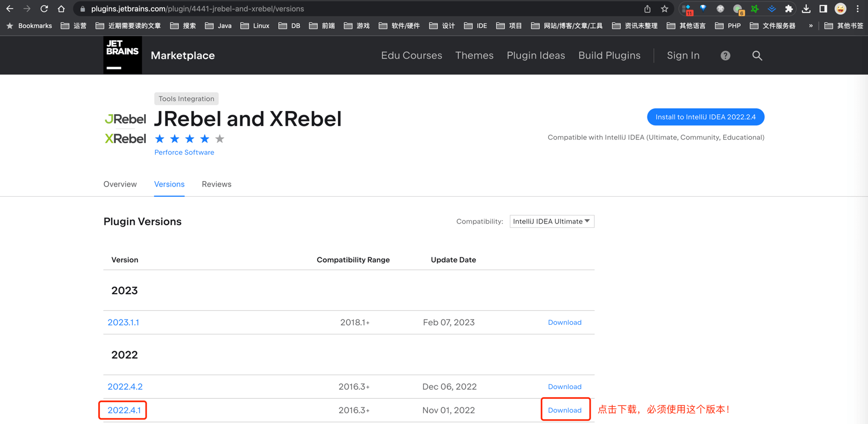Click the browser home icon
868x424 pixels.
click(x=61, y=9)
